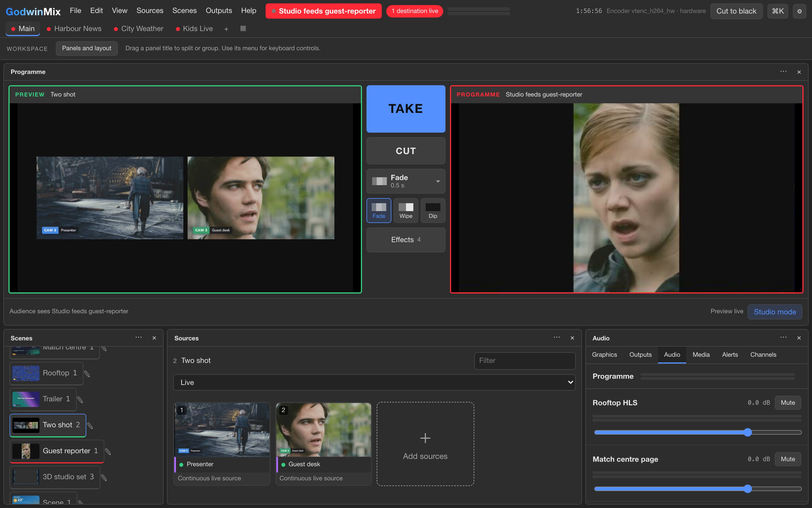Click the Add sources tile

425,444
